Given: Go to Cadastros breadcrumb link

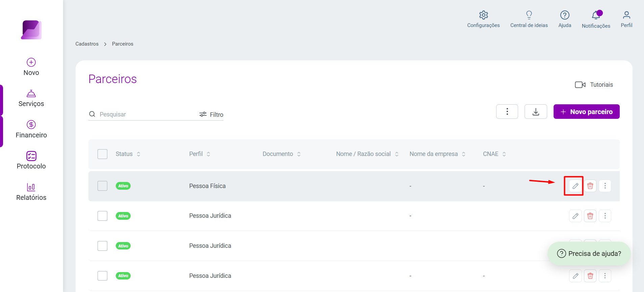Looking at the screenshot, I should (87, 44).
